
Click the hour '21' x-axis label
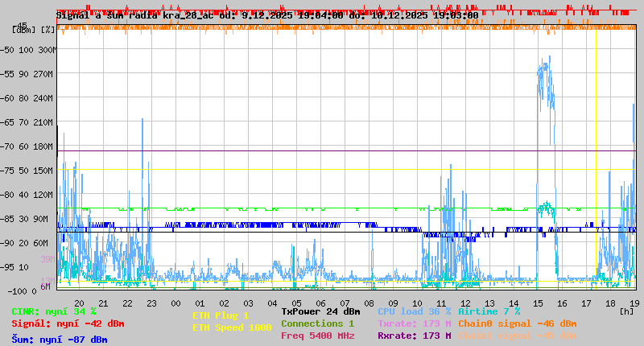[x=104, y=303]
